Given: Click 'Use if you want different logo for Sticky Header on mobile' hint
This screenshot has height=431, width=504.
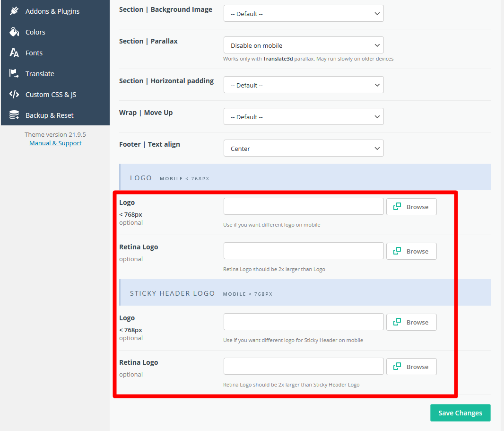Looking at the screenshot, I should tap(293, 340).
